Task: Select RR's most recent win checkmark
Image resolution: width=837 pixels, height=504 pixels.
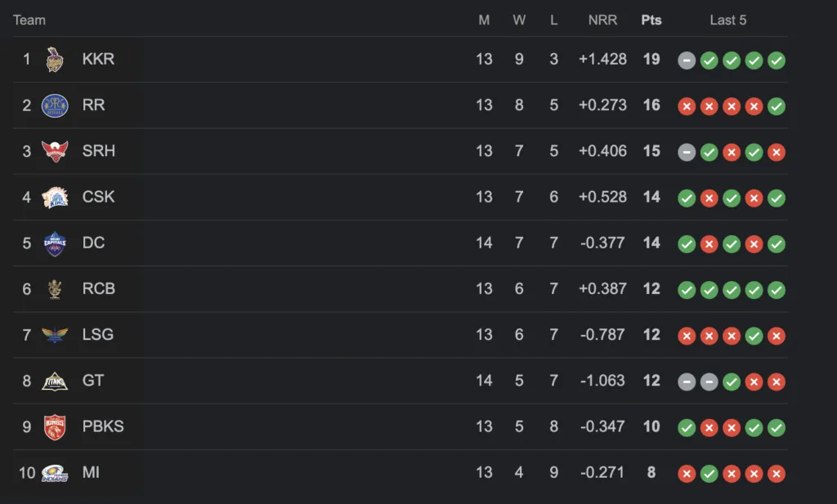Action: (777, 106)
